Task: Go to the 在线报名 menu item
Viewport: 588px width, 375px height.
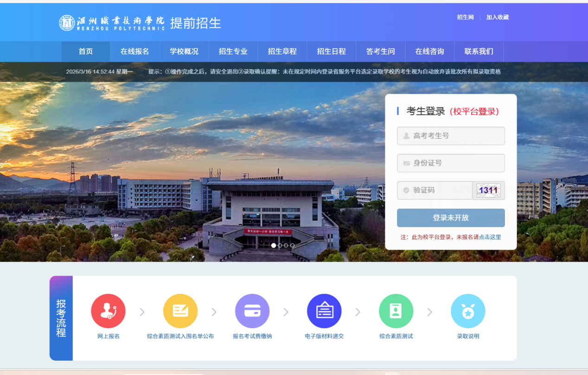Action: [135, 52]
